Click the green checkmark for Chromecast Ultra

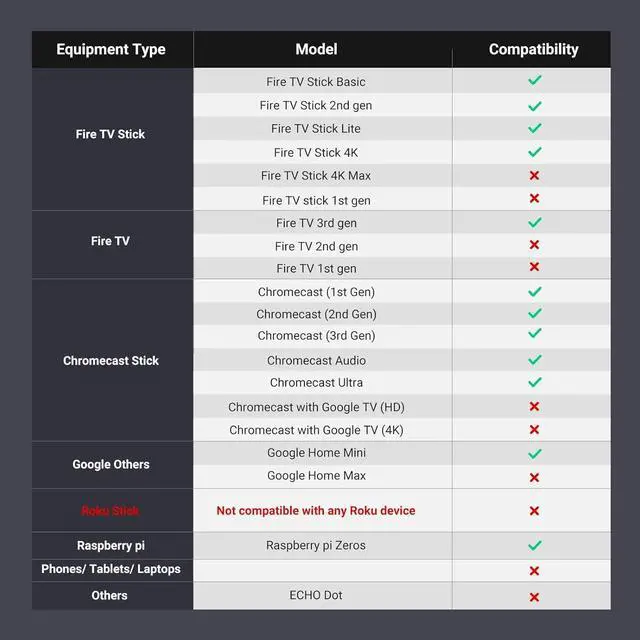[x=534, y=382]
